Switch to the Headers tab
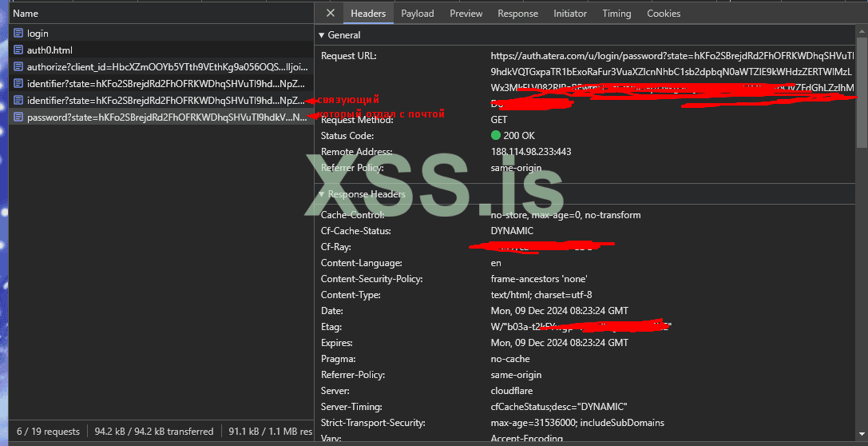The height and width of the screenshot is (446, 868). [368, 14]
